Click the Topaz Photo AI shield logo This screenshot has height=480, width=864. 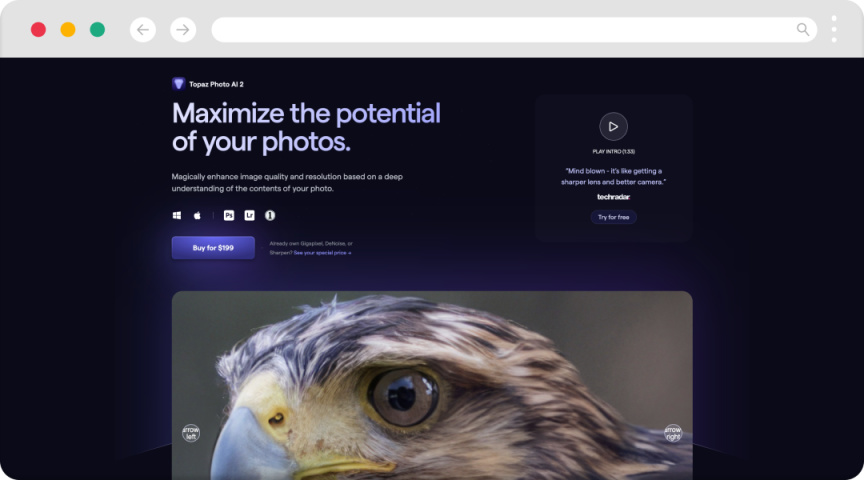click(x=178, y=84)
